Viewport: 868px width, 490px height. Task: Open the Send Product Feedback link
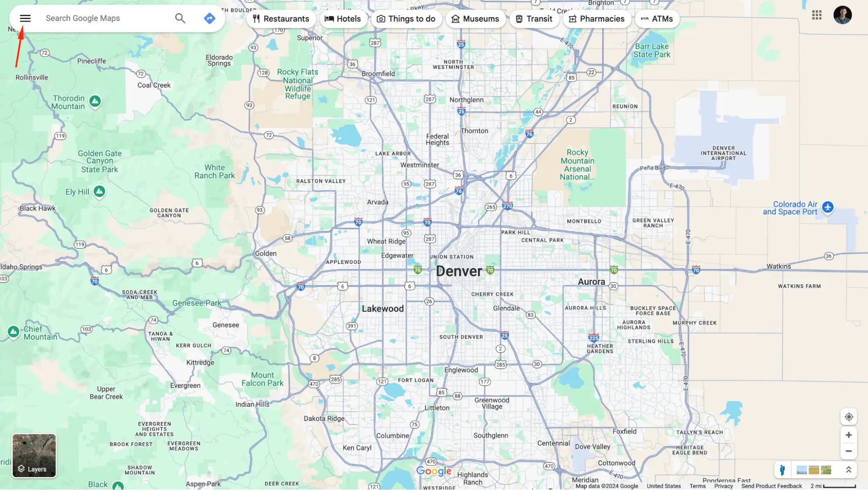771,486
